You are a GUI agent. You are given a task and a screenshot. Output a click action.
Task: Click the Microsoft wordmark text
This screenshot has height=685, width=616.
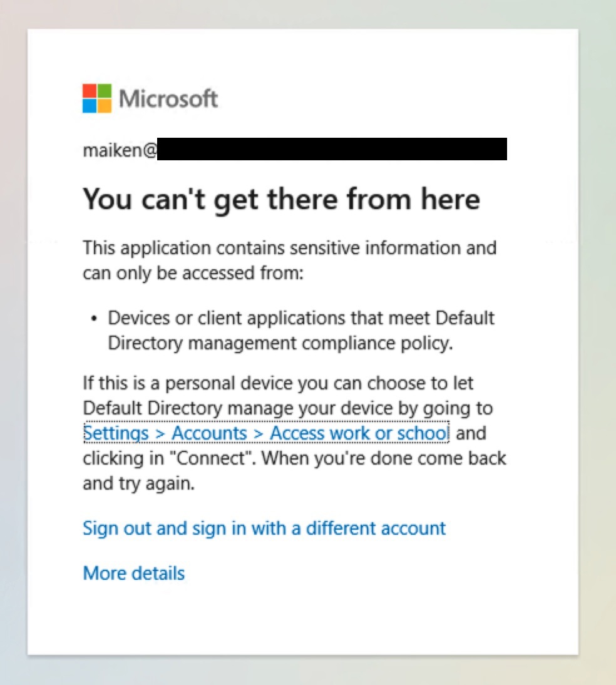click(x=168, y=99)
